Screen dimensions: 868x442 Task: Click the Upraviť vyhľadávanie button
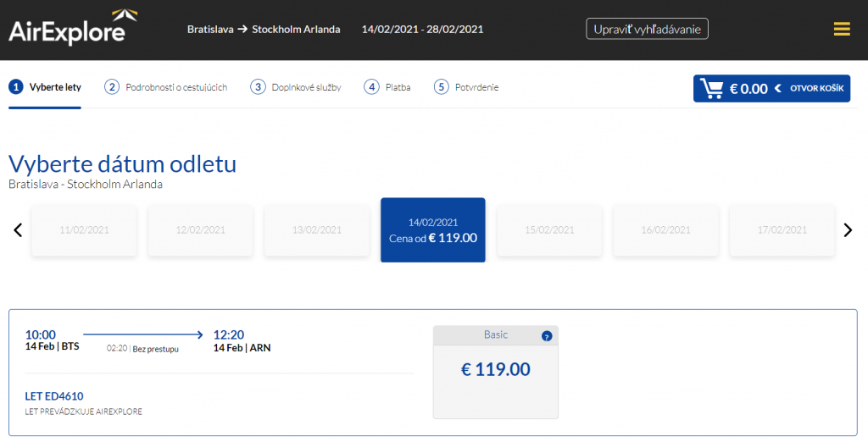(x=647, y=29)
